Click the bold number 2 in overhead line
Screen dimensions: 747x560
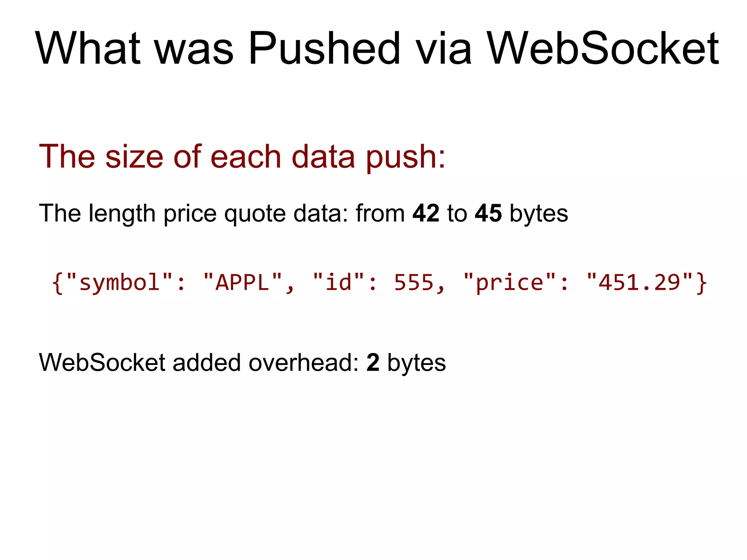[x=373, y=363]
